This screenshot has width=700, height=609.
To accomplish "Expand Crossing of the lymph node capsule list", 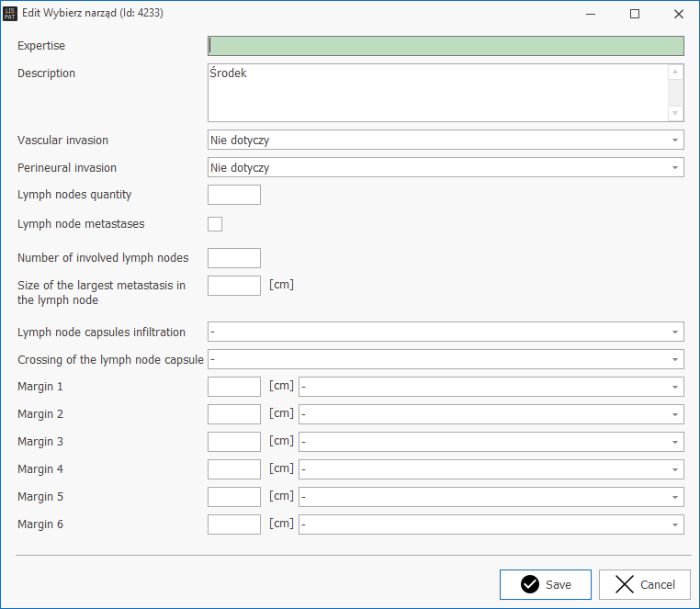I will (x=446, y=359).
